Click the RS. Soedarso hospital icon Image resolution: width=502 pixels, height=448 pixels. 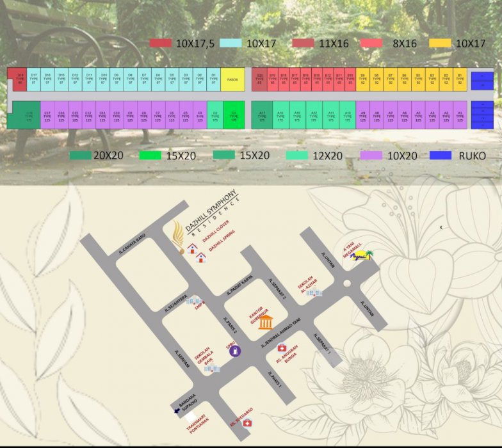tap(247, 422)
